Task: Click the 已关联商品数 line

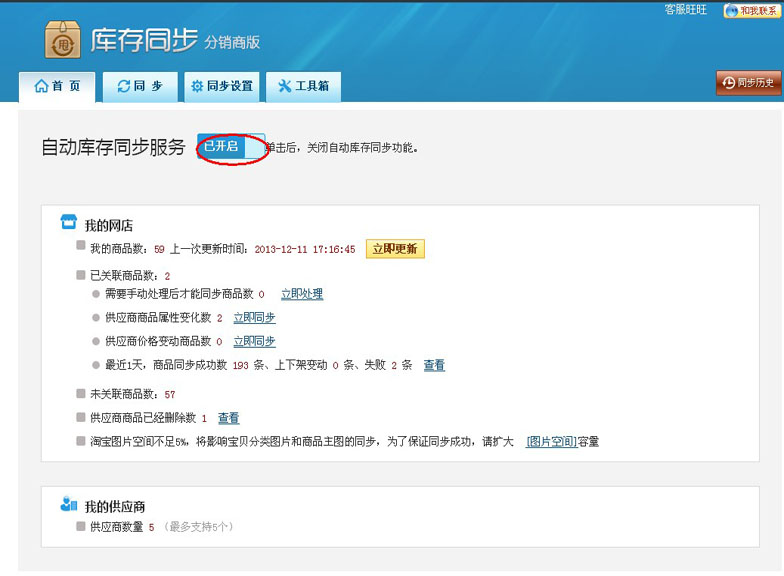Action: [130, 276]
